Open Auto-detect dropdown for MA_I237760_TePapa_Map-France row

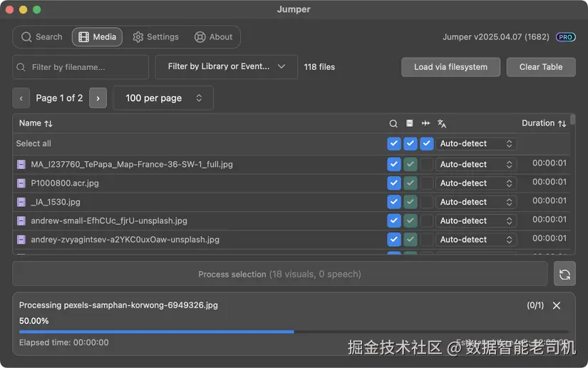476,164
